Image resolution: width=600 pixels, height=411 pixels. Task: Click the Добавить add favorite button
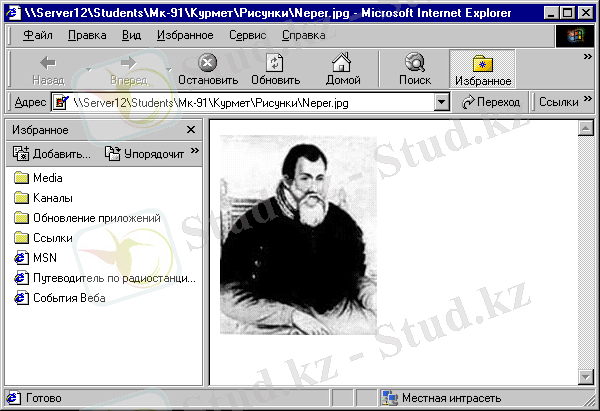click(x=52, y=153)
